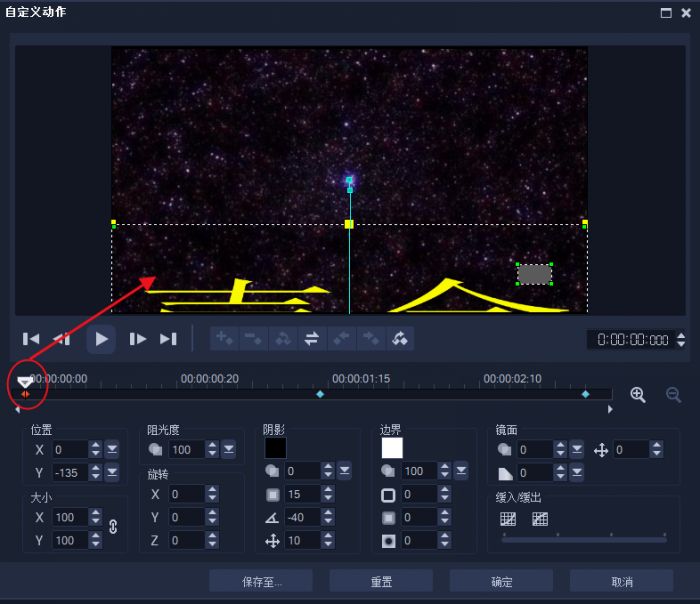Click the shadow distance move icon
The image size is (700, 604).
point(272,541)
